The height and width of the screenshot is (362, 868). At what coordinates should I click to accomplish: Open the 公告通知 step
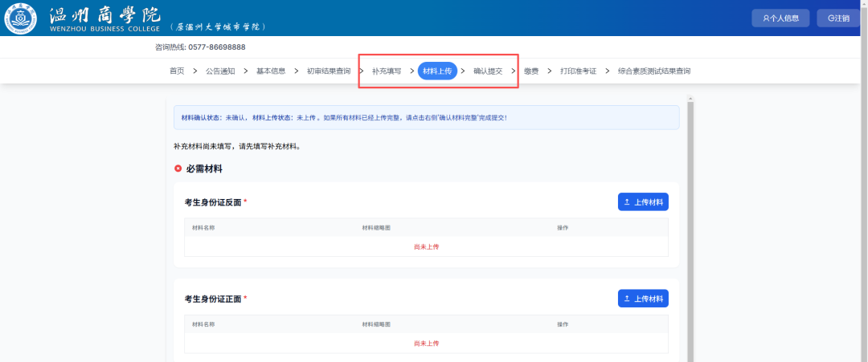pyautogui.click(x=220, y=71)
